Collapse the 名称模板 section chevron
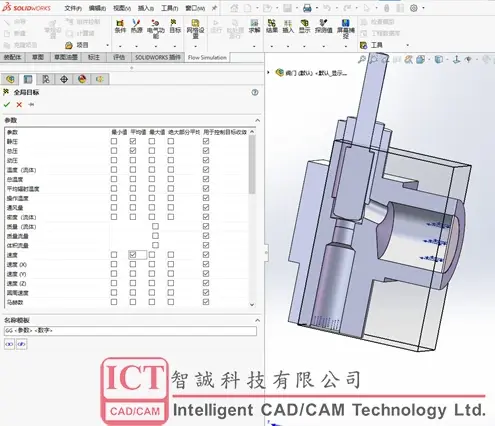This screenshot has width=495, height=426. pyautogui.click(x=257, y=320)
